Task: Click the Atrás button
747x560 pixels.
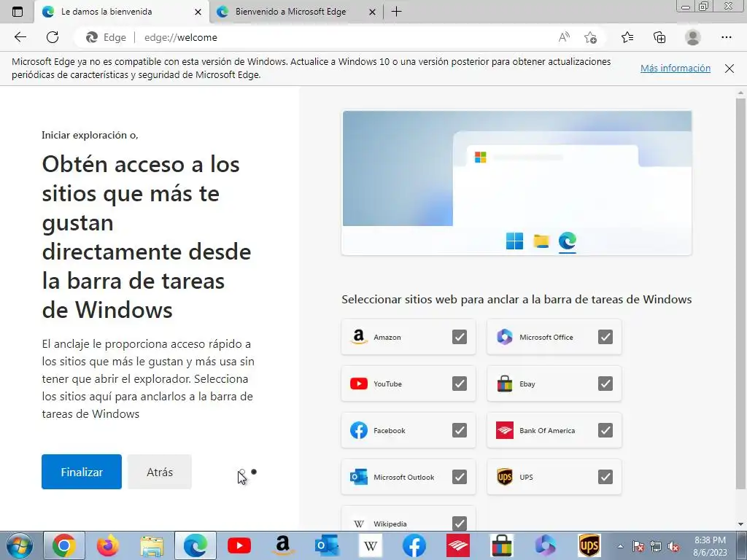Action: pos(160,472)
